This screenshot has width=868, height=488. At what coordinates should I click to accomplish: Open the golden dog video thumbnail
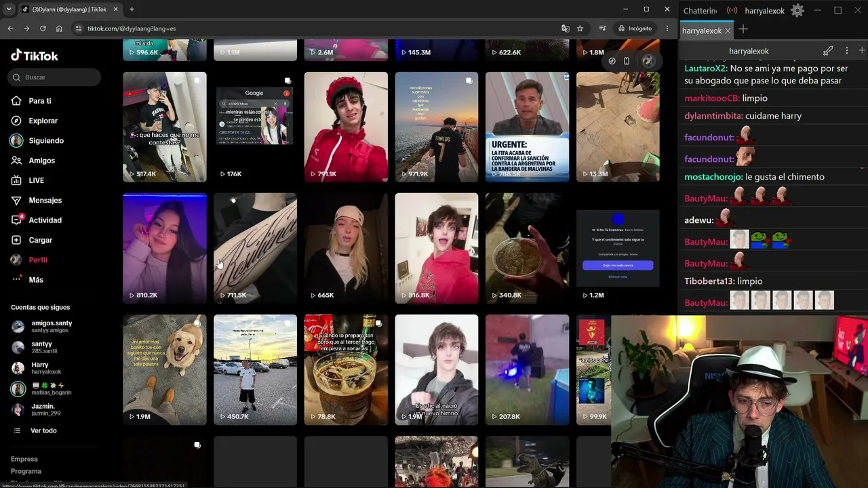[x=165, y=370]
